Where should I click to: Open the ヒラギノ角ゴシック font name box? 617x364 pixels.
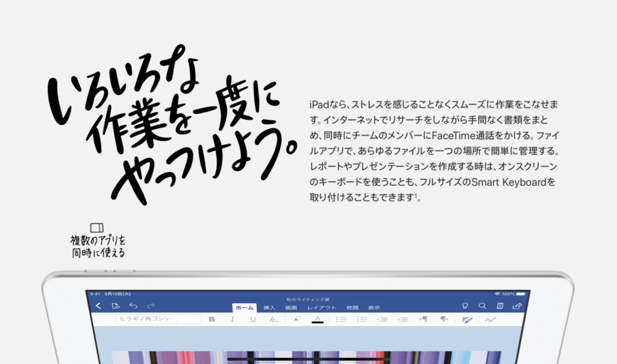[158, 319]
